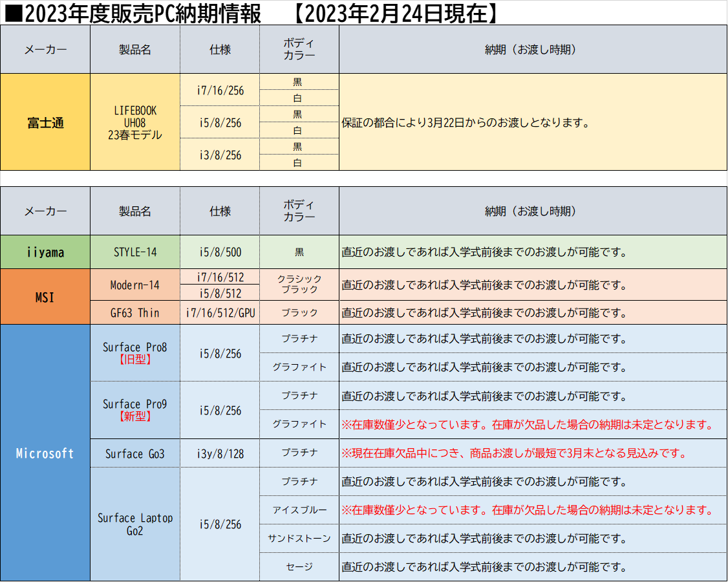
Task: Select the Surface Pro9【新型】cell
Action: click(x=135, y=410)
